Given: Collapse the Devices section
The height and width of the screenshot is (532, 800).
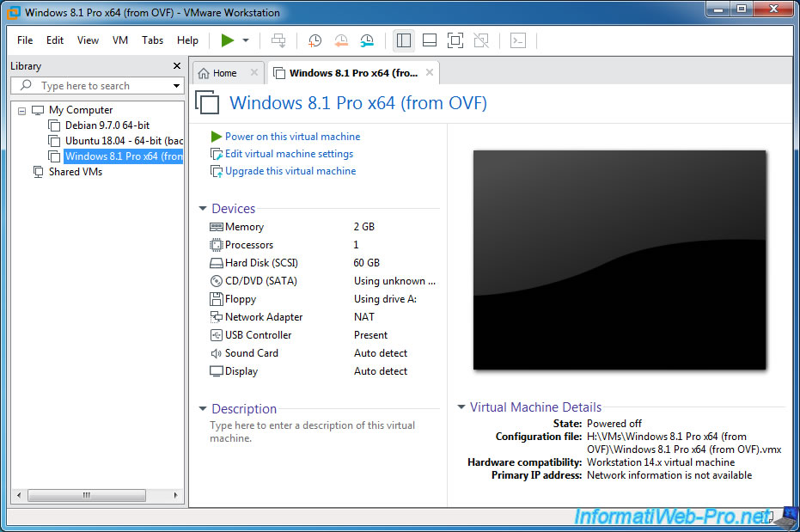Looking at the screenshot, I should tap(203, 209).
